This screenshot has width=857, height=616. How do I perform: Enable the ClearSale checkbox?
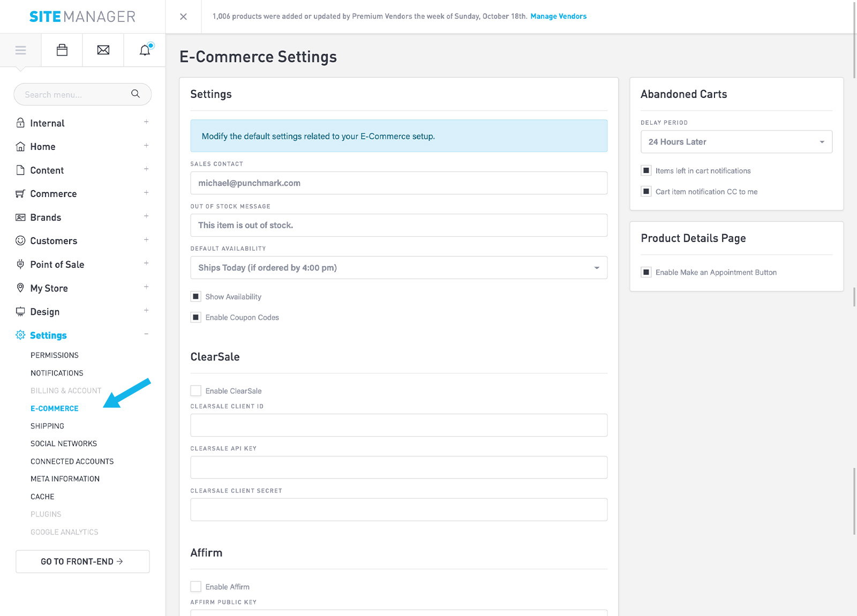pos(196,391)
